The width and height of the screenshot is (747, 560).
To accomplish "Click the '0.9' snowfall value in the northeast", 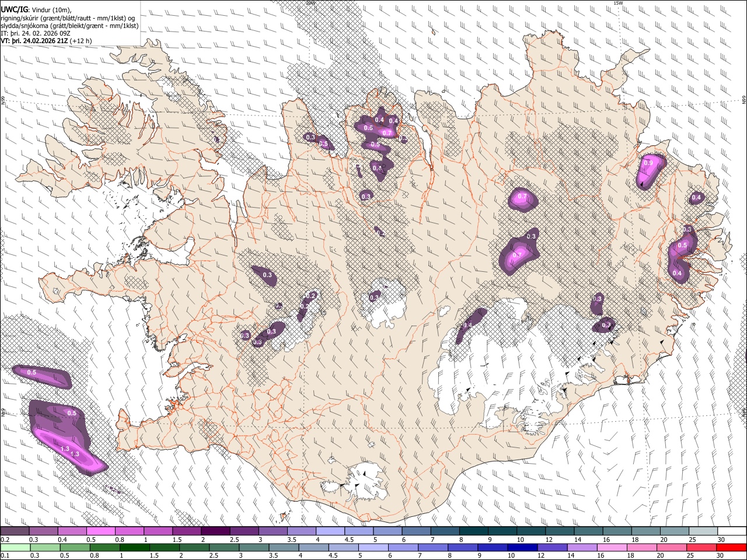I will pyautogui.click(x=648, y=164).
